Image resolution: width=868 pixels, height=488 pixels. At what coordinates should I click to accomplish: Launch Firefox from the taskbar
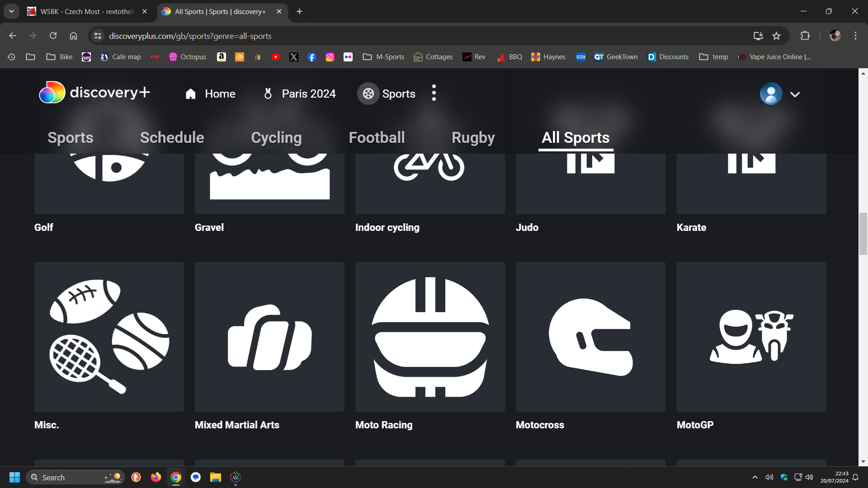click(156, 477)
